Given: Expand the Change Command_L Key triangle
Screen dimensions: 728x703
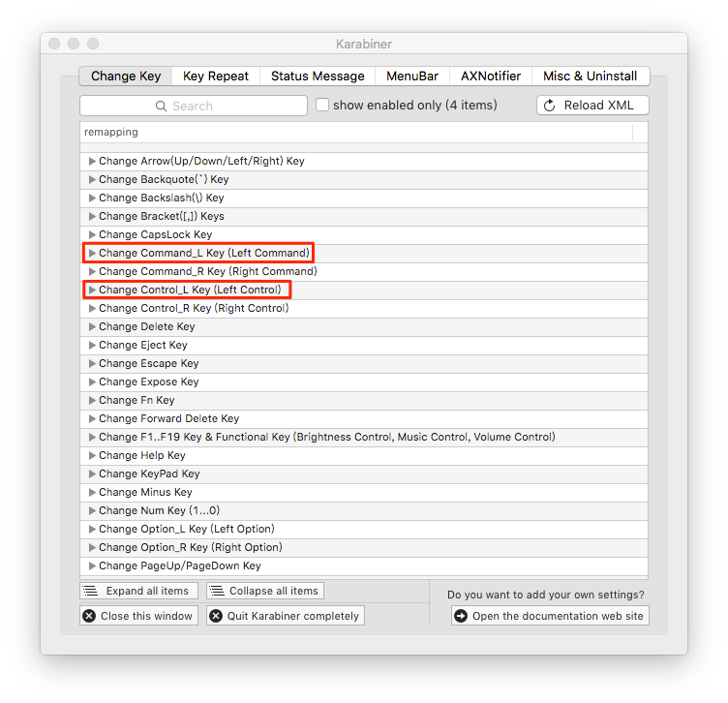Looking at the screenshot, I should point(92,253).
